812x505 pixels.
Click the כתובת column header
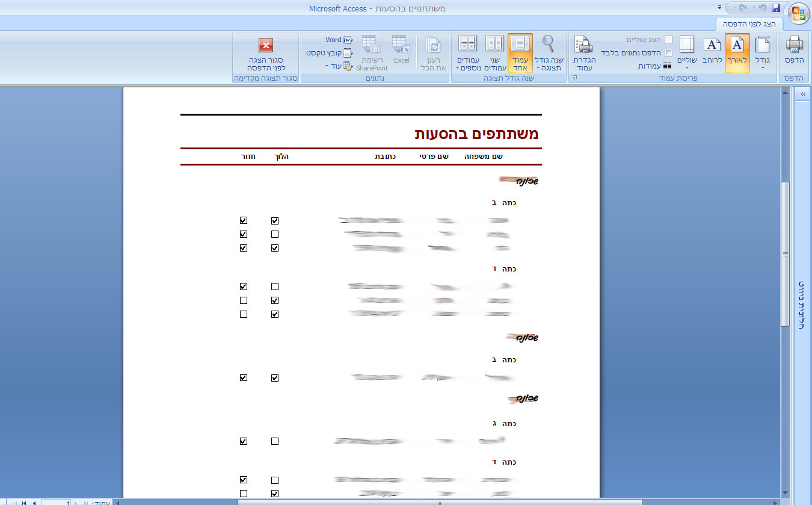385,156
